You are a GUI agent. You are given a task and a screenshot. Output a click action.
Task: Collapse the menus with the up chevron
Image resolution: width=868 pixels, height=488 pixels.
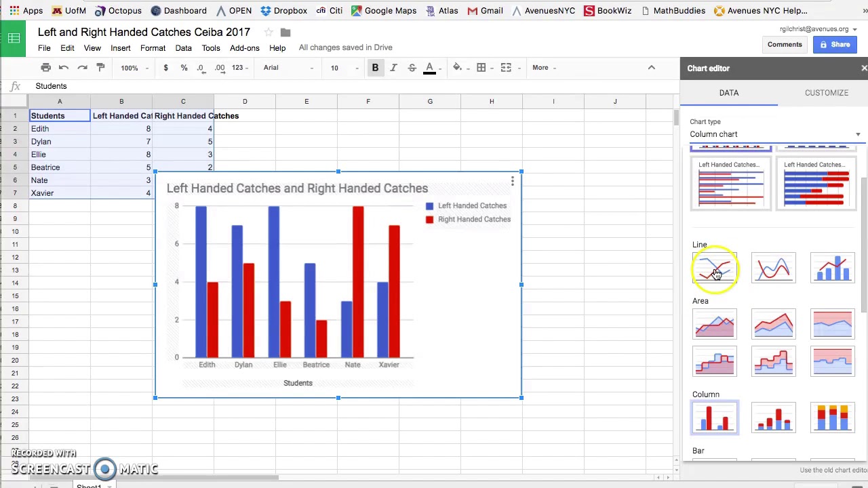(x=651, y=68)
